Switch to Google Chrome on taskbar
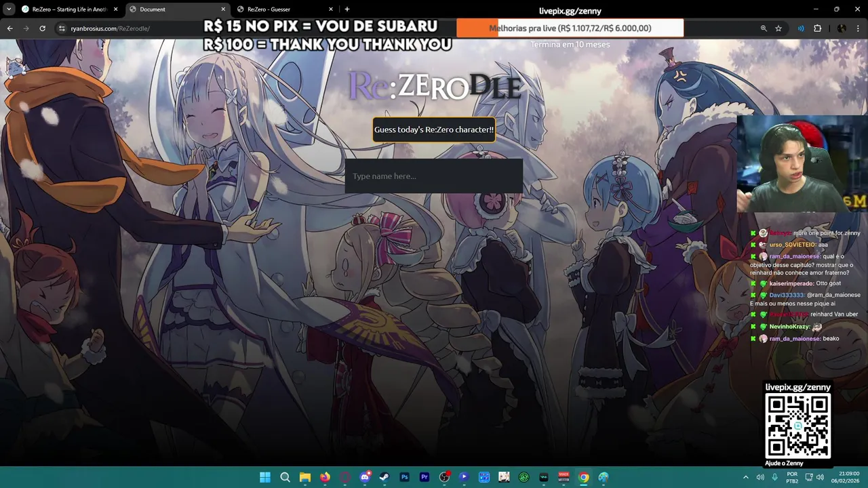868x488 pixels. 583,477
